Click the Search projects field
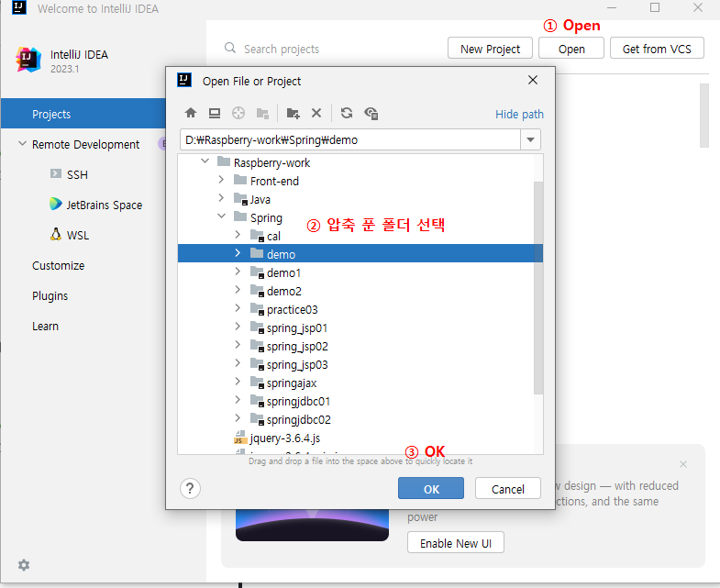The height and width of the screenshot is (588, 720). point(281,49)
